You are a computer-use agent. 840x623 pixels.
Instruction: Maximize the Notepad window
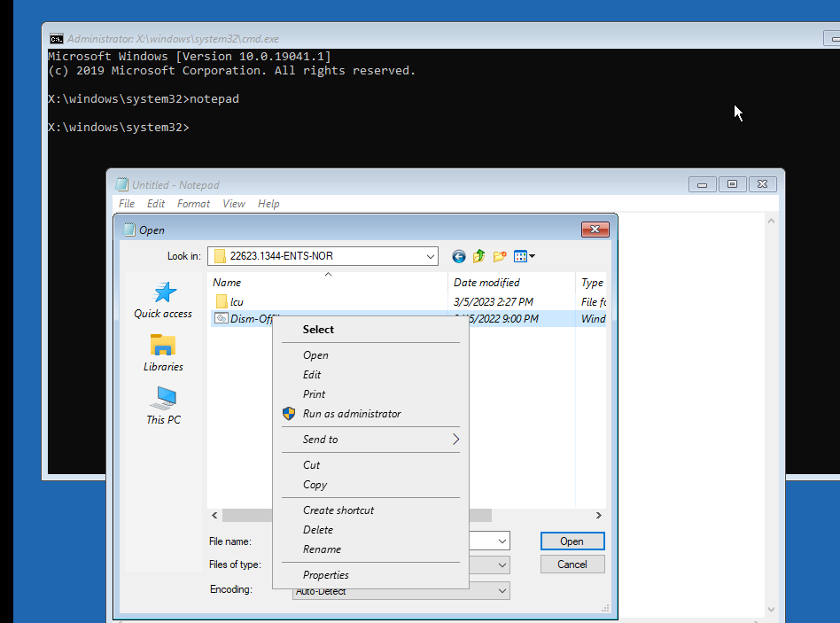point(732,184)
